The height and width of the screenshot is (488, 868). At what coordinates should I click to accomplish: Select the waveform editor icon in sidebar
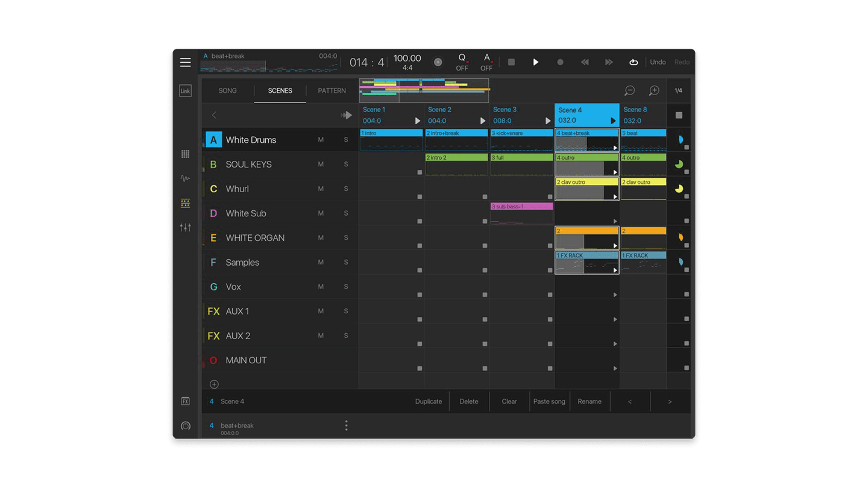185,178
